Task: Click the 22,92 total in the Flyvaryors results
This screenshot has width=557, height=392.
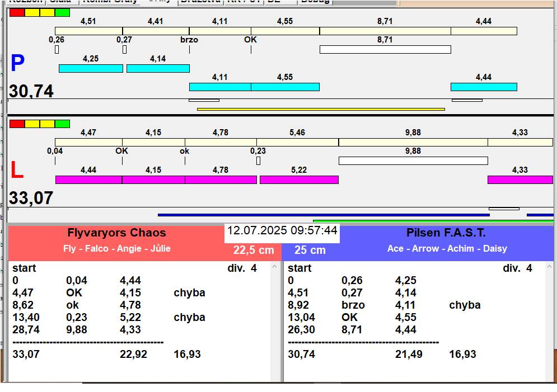Action: point(133,354)
